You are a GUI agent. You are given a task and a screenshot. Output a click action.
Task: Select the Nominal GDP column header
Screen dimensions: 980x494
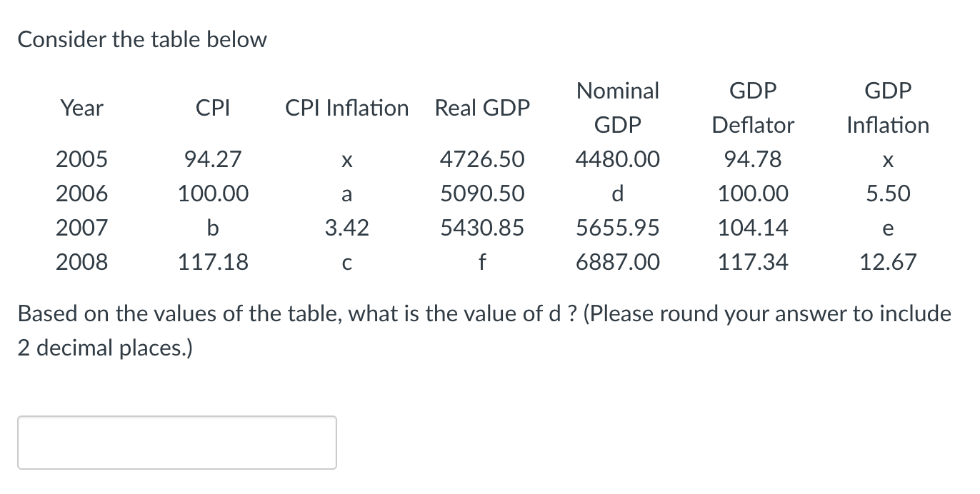coord(617,107)
